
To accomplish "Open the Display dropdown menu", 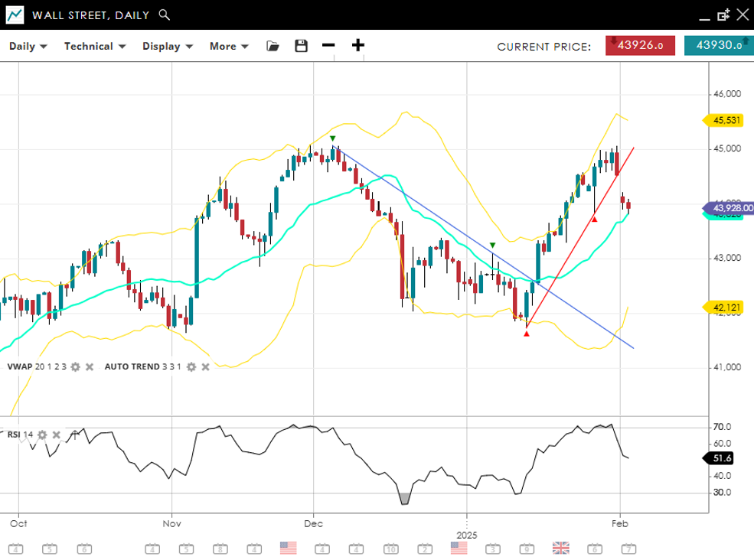I will pyautogui.click(x=168, y=46).
